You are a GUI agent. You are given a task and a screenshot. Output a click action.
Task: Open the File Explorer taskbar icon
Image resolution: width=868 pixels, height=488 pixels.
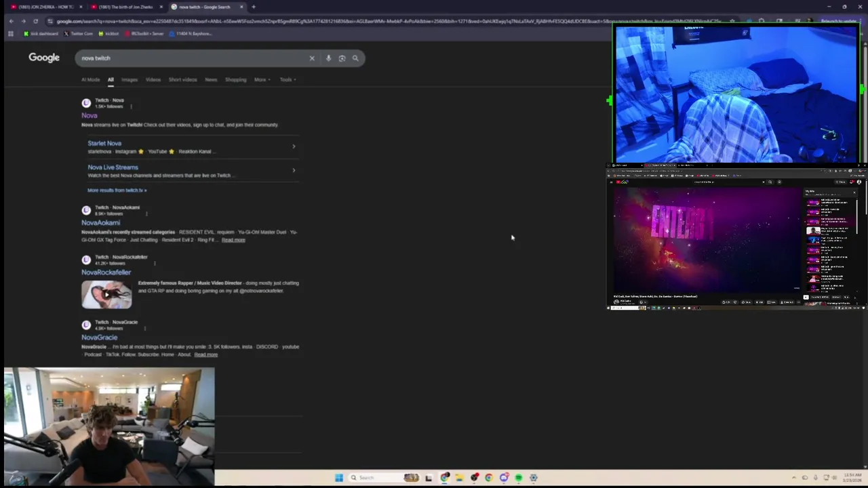459,478
